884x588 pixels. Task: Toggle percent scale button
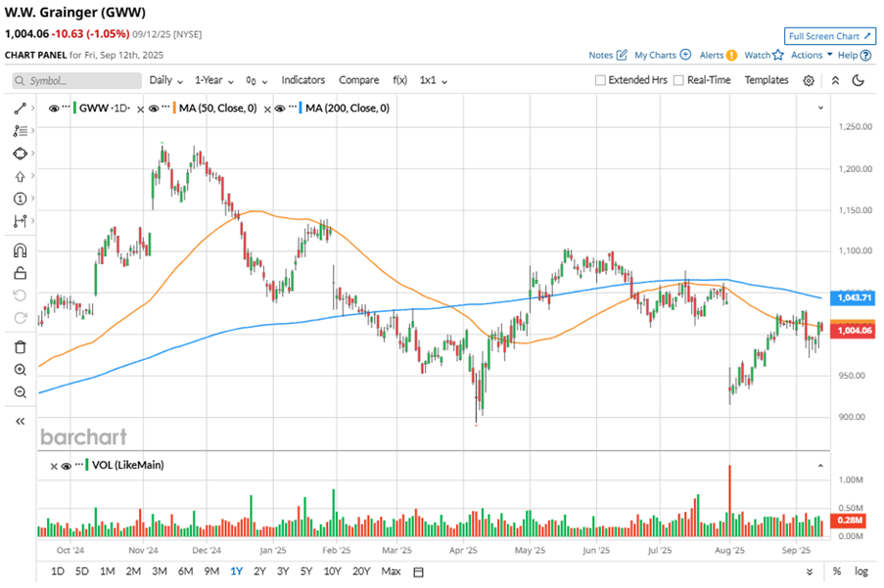point(837,571)
